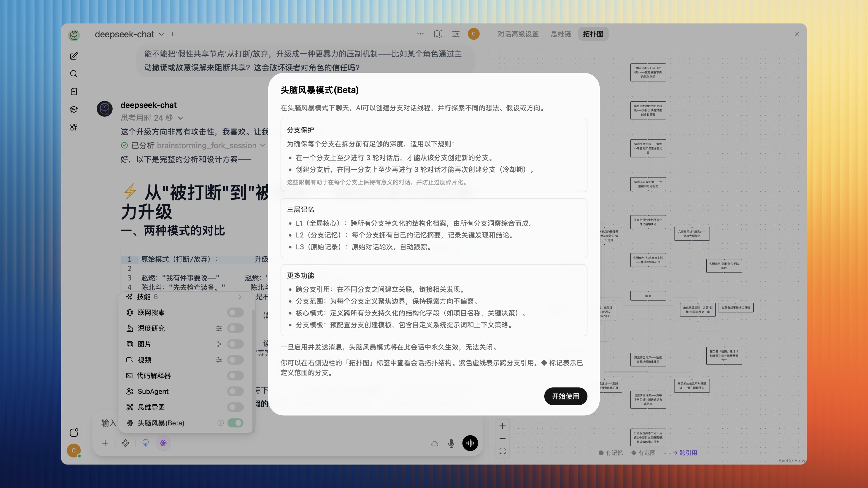Expand 技能 6 submenu arrow
This screenshot has height=488, width=868.
240,297
